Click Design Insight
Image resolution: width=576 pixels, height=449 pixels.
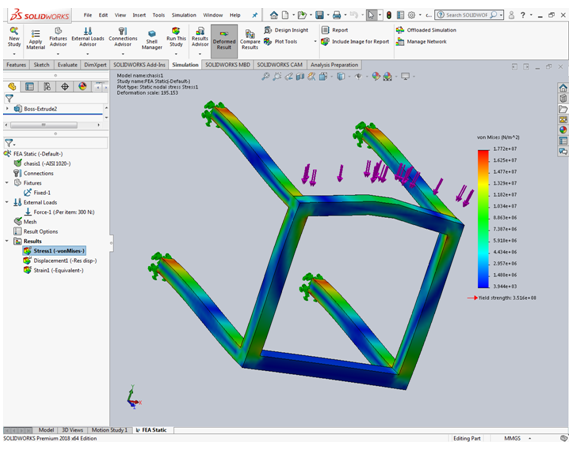tap(287, 30)
